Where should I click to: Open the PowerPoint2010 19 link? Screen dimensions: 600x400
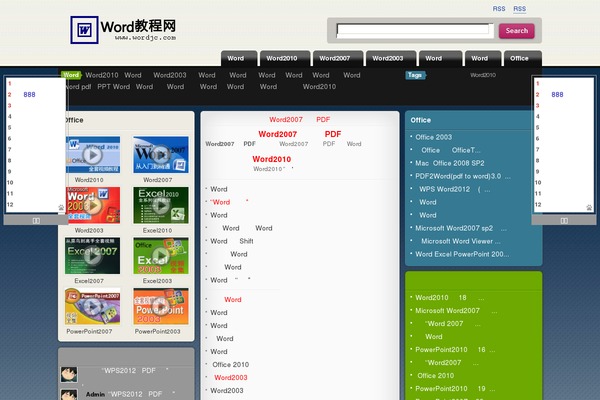pyautogui.click(x=455, y=389)
